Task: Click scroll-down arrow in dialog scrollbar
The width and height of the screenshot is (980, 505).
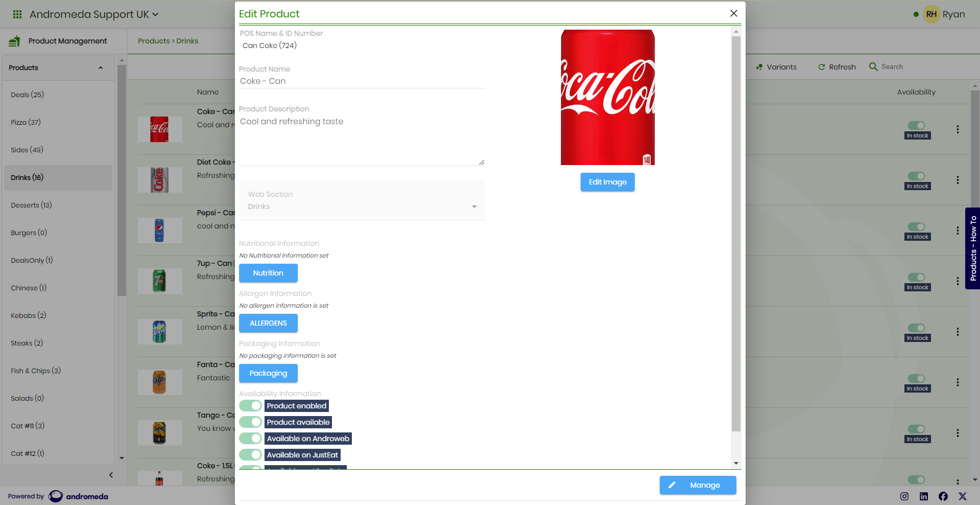Action: coord(736,463)
